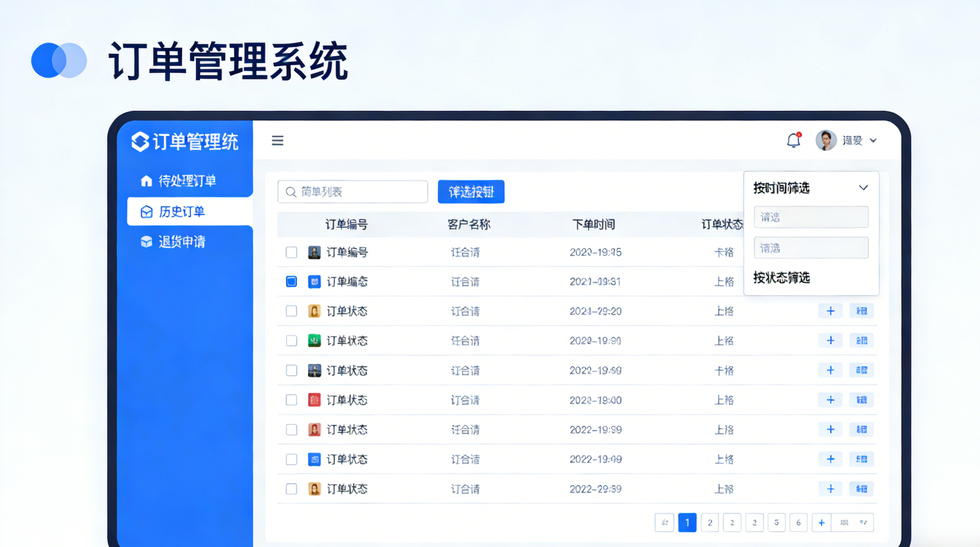
Task: Open 待处理订单 in the sidebar
Action: [187, 181]
